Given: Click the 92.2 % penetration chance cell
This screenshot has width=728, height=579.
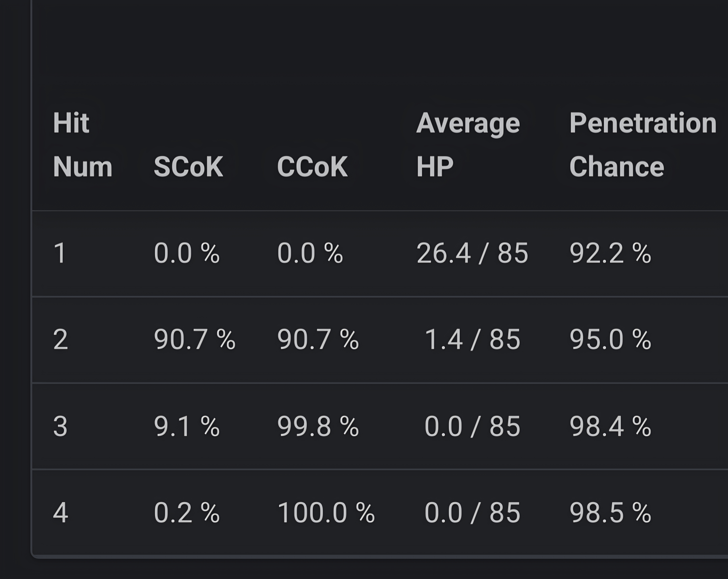Looking at the screenshot, I should pyautogui.click(x=610, y=253).
